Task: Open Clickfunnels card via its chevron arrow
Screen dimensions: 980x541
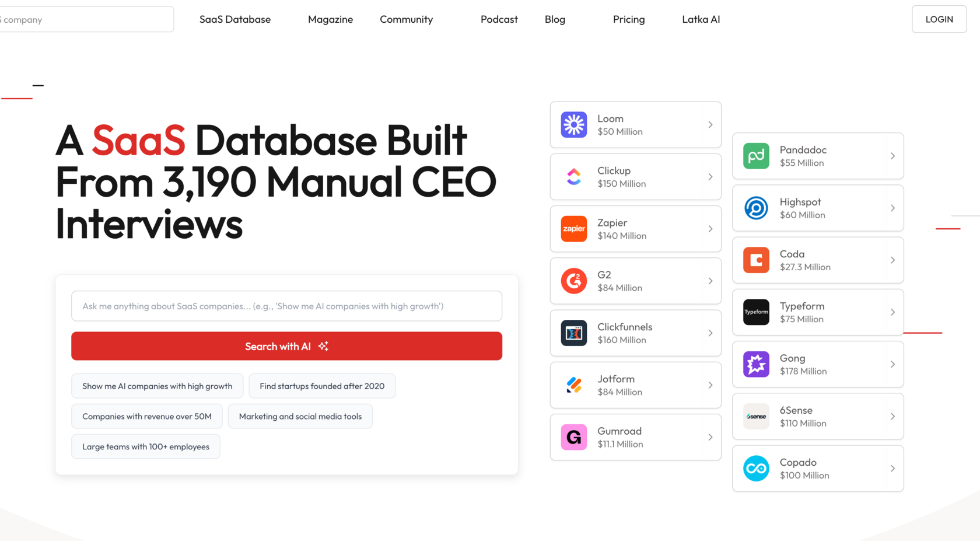Action: 710,333
